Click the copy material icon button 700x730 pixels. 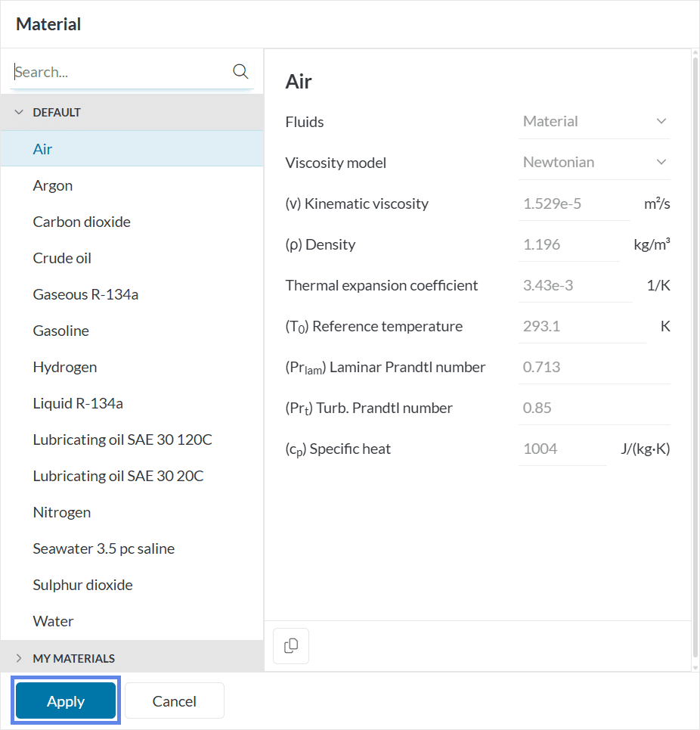coord(291,645)
